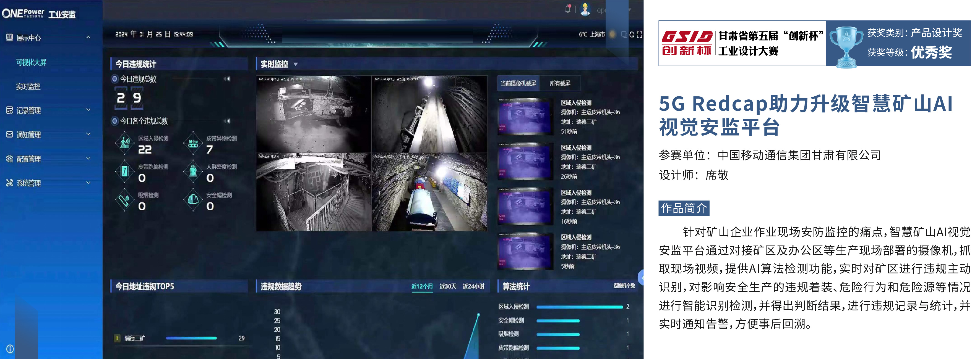The width and height of the screenshot is (980, 359).
Task: Click the 通知管理 envelope icon
Action: (9, 134)
